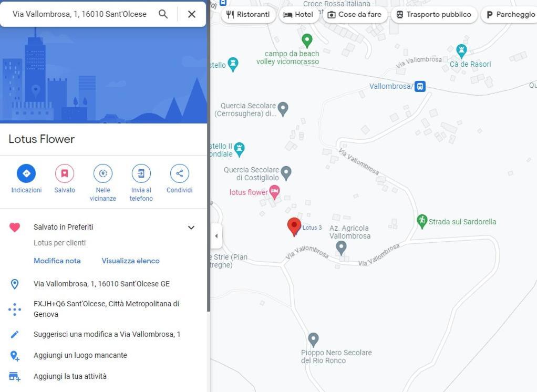The height and width of the screenshot is (392, 537).
Task: Click the pink lotus flower hotel marker
Action: click(275, 192)
